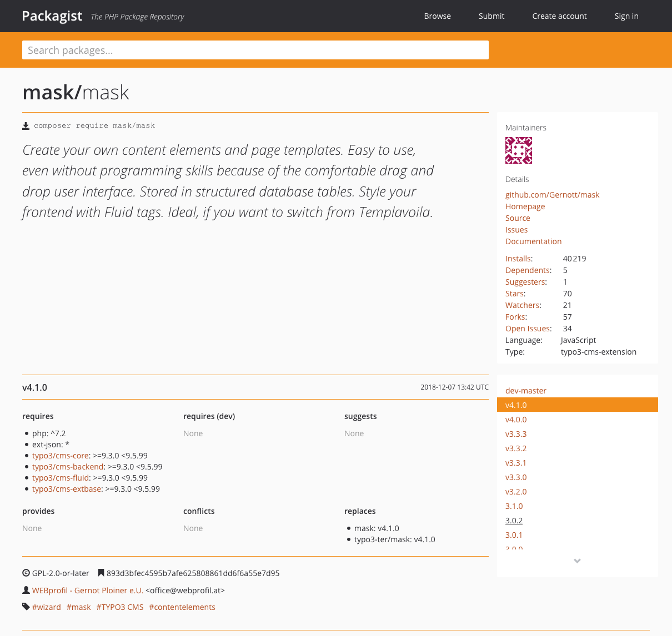The height and width of the screenshot is (636, 672).
Task: Open the Stars link
Action: coord(515,294)
